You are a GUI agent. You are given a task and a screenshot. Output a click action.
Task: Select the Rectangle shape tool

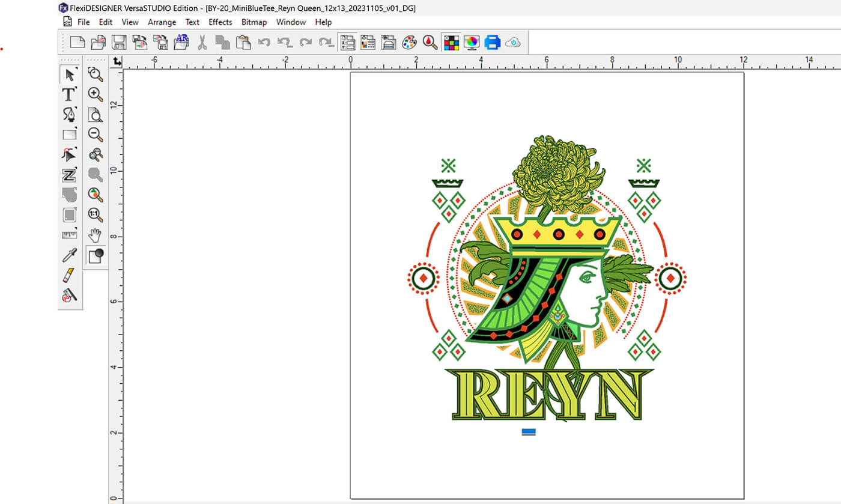(x=70, y=135)
